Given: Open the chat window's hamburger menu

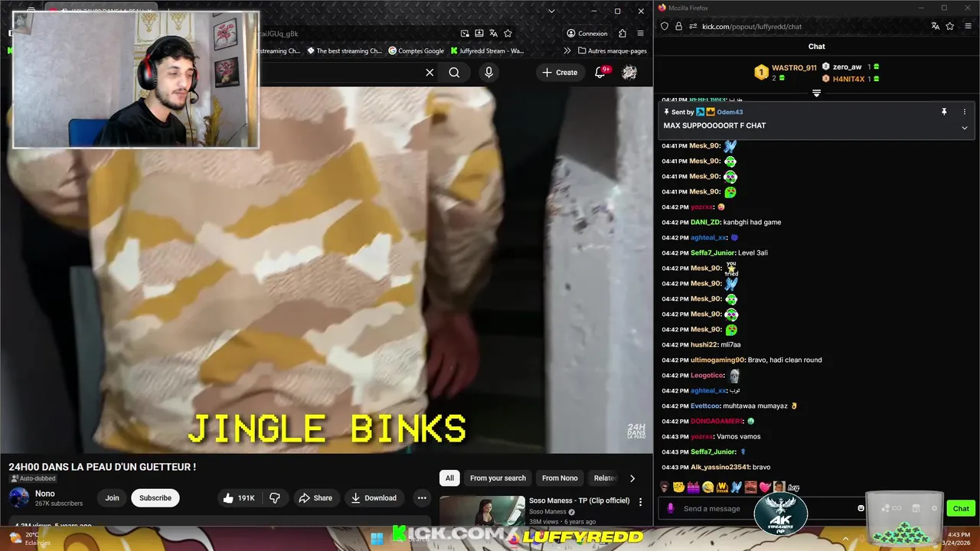Looking at the screenshot, I should pyautogui.click(x=970, y=26).
